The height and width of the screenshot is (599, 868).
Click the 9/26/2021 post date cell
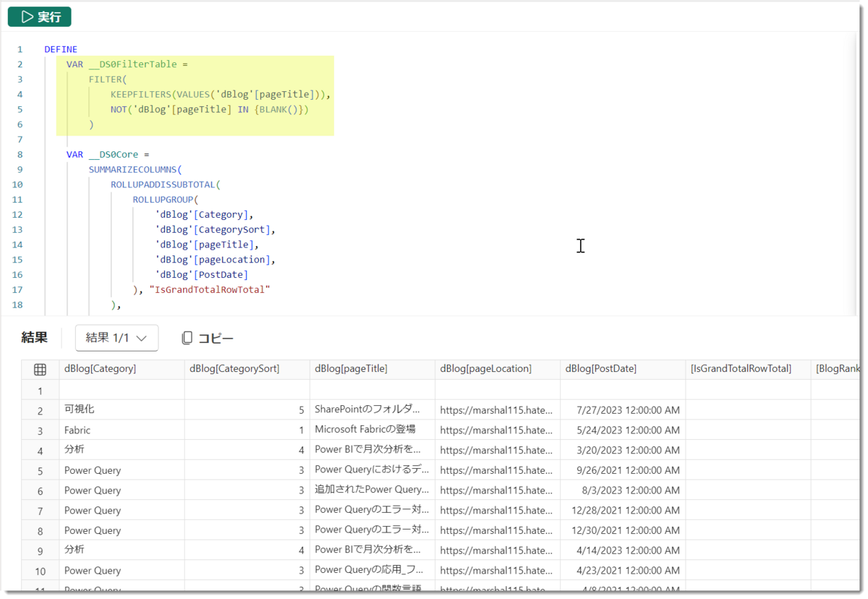point(623,470)
